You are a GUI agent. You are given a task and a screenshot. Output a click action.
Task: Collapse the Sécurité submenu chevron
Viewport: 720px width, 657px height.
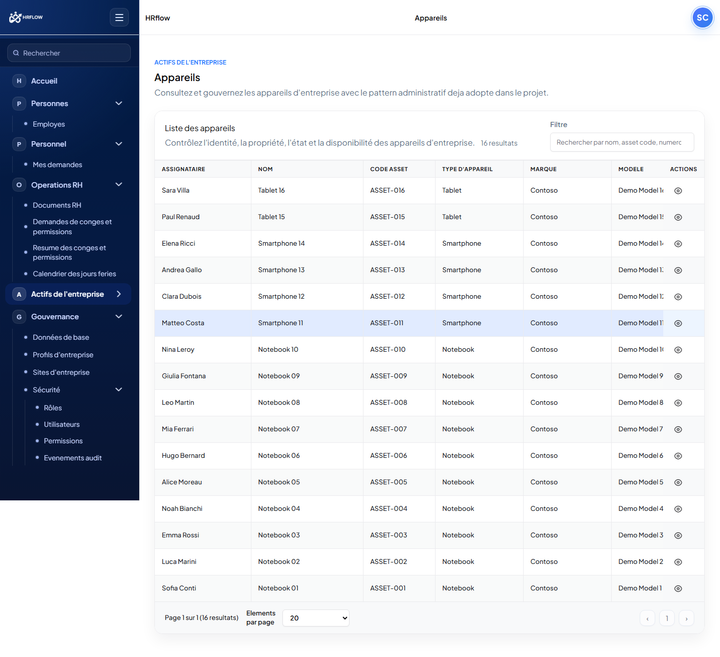tap(118, 389)
